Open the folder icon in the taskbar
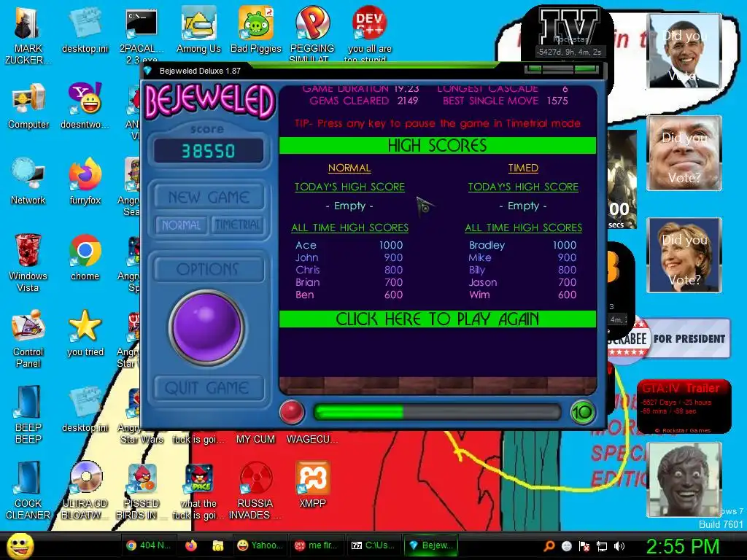 click(x=217, y=545)
